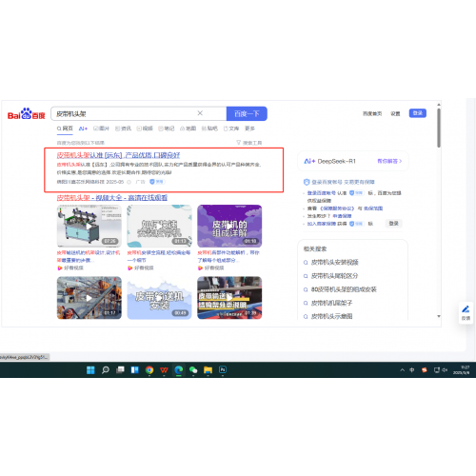Open the caption link under the 07:26 video
The width and height of the screenshot is (476, 476).
tap(89, 256)
